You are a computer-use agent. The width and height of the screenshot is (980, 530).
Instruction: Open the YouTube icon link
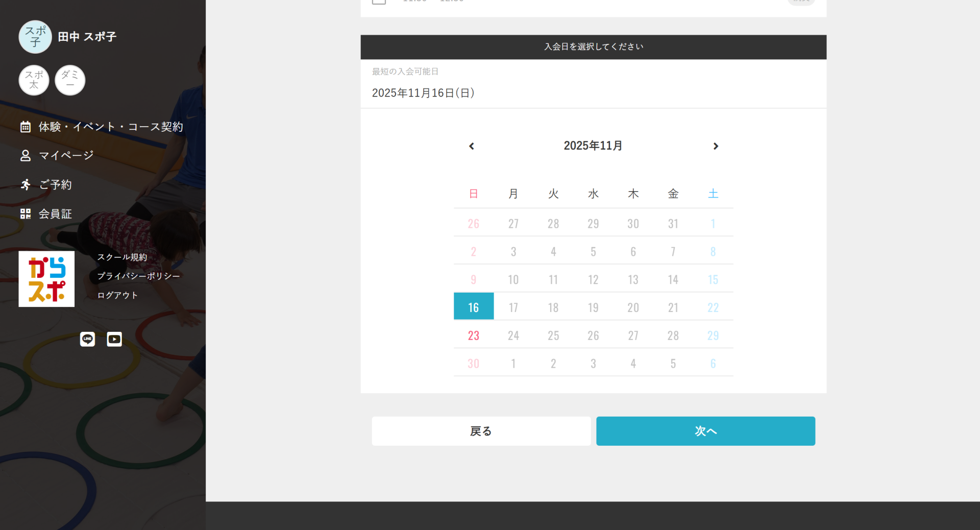114,339
